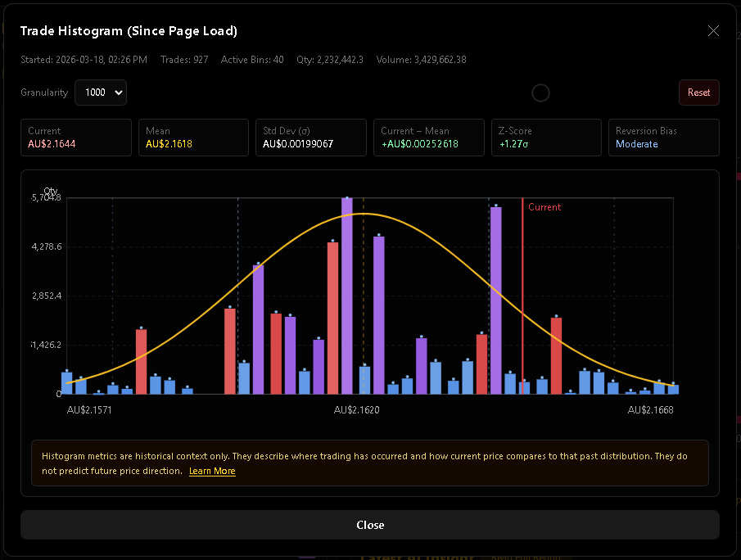This screenshot has height=560, width=741.
Task: Click the Volume: 3,429,662.38 stat
Action: click(x=421, y=60)
